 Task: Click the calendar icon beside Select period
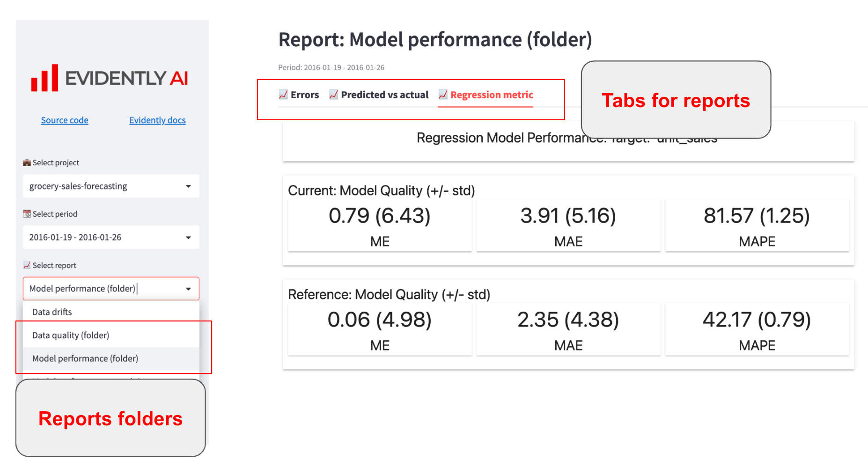pyautogui.click(x=27, y=214)
